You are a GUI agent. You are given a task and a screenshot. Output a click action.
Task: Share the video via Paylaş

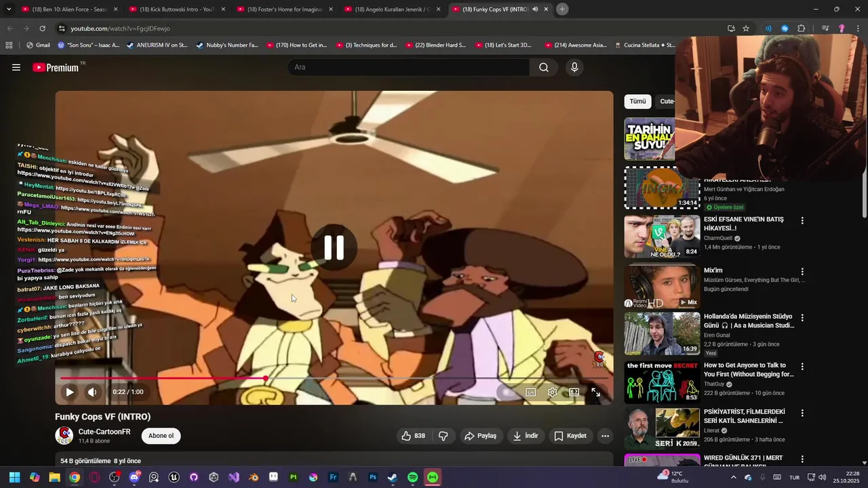[480, 436]
